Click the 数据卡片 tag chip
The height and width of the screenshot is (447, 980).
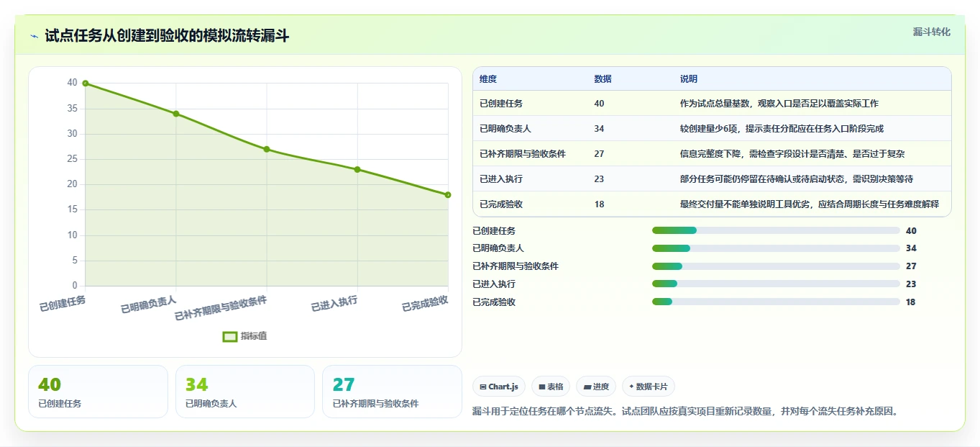(x=649, y=387)
